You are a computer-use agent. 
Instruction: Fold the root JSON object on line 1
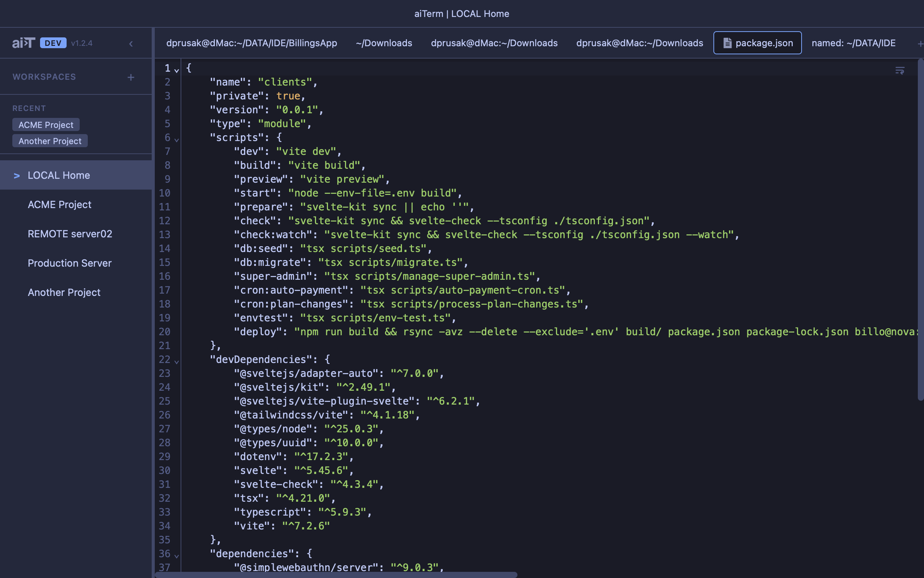(x=176, y=71)
